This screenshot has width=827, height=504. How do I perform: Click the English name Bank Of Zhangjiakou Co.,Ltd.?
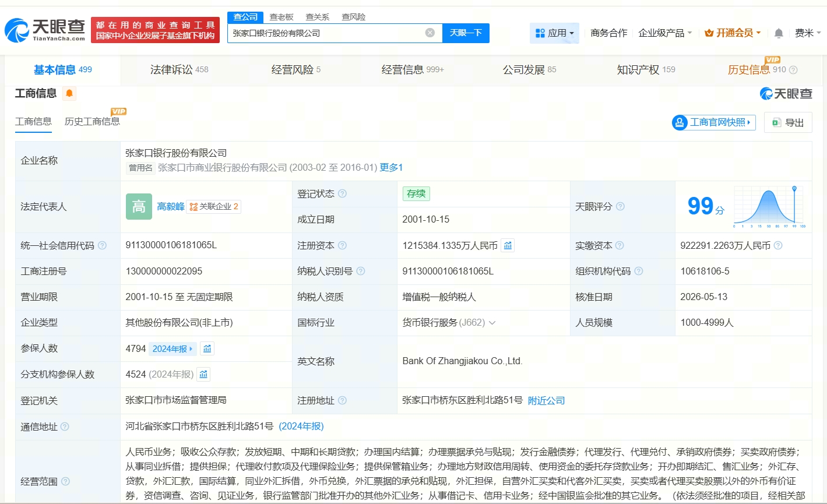coord(462,361)
